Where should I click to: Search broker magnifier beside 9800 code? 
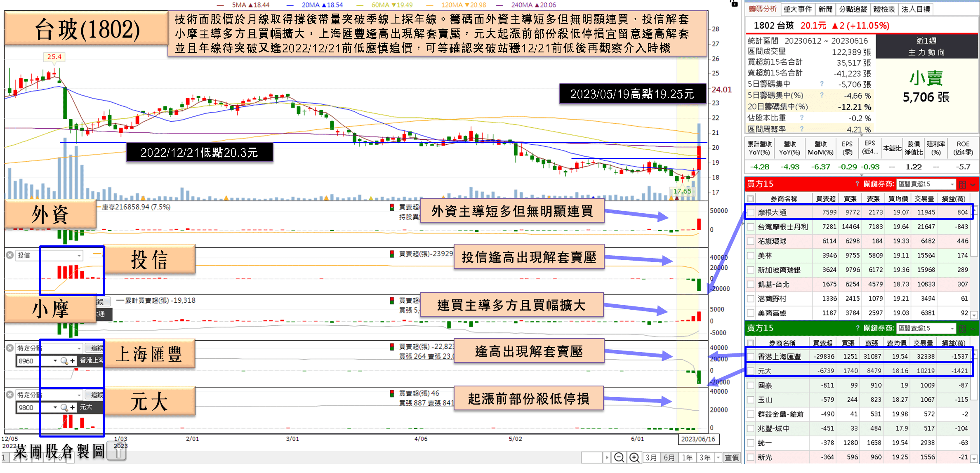pyautogui.click(x=64, y=407)
